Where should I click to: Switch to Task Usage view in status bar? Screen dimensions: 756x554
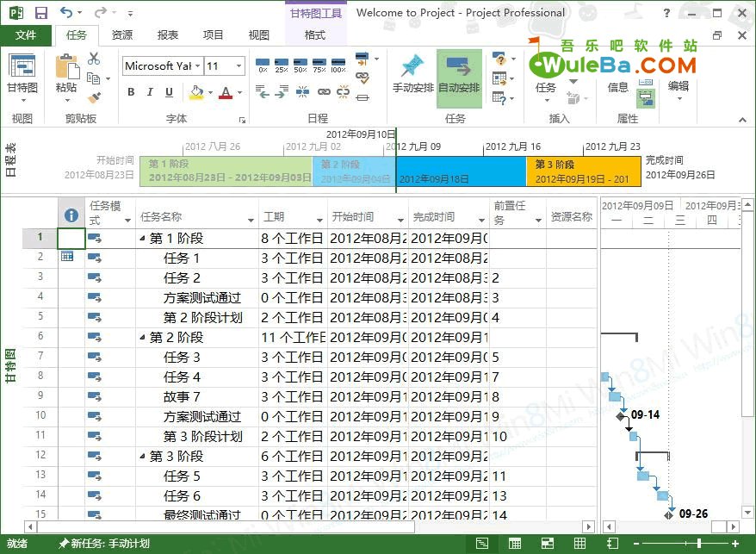click(515, 544)
